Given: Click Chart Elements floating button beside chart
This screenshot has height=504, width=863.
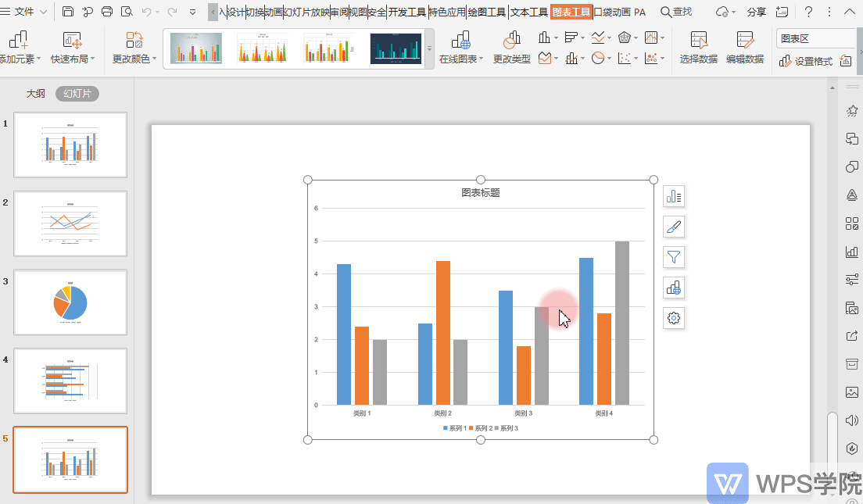Looking at the screenshot, I should coord(674,196).
